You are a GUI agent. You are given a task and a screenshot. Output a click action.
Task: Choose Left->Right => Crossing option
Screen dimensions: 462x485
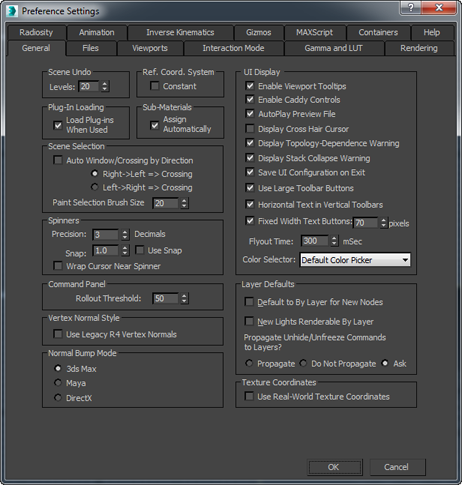click(x=95, y=187)
